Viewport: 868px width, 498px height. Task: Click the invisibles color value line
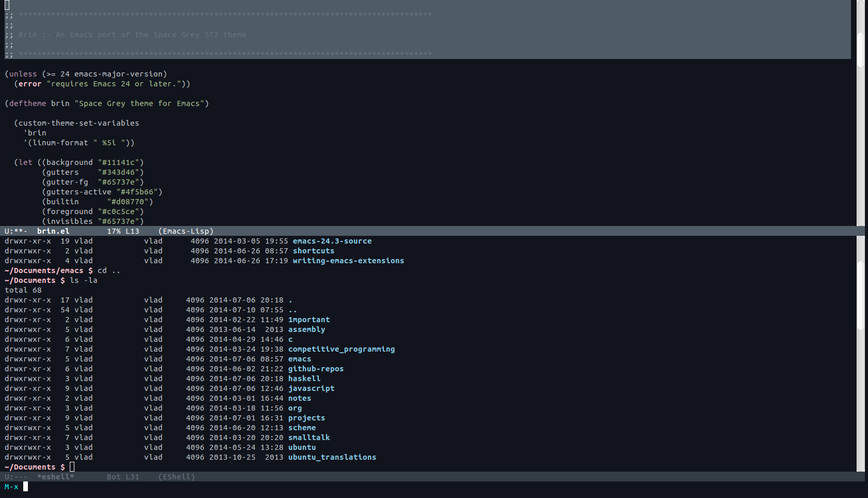click(x=93, y=221)
